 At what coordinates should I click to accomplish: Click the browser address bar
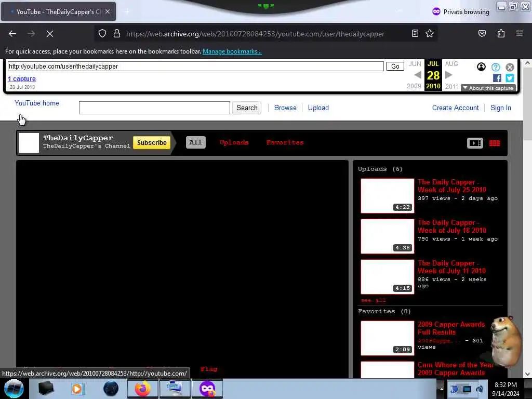(x=255, y=34)
